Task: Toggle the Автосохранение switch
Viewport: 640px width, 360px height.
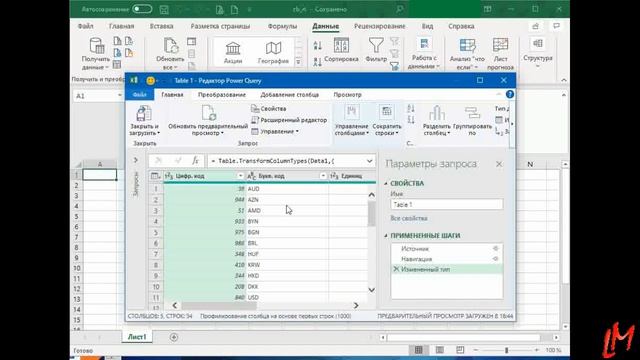Action: pos(142,9)
